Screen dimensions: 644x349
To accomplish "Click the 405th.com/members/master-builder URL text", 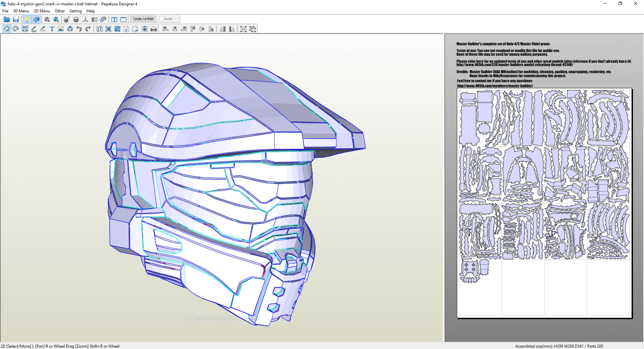I will 495,86.
